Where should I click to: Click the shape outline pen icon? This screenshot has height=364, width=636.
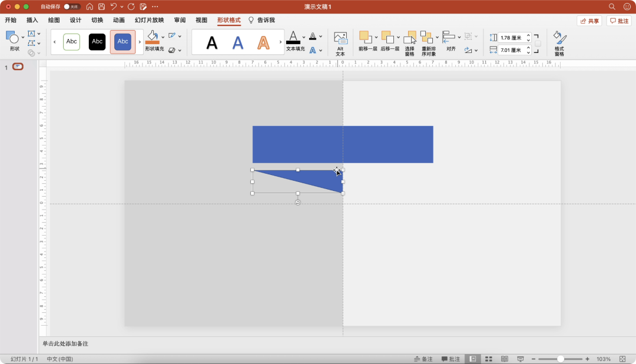click(172, 36)
